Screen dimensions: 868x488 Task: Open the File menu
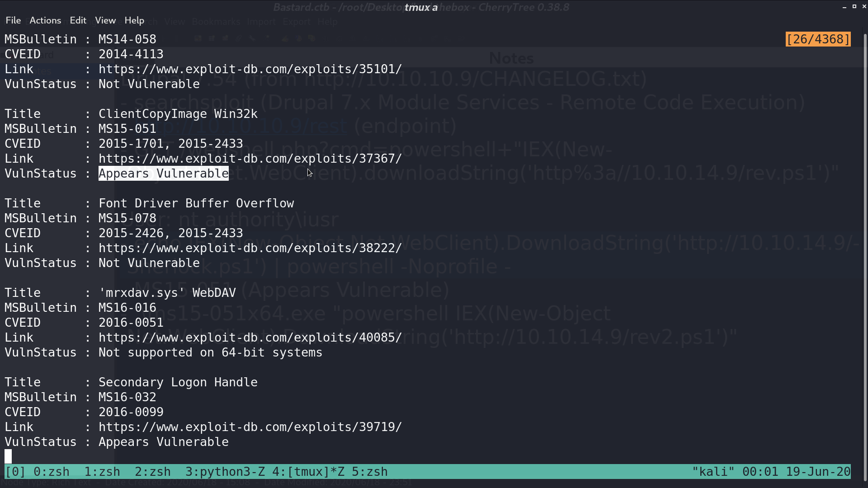coord(13,20)
